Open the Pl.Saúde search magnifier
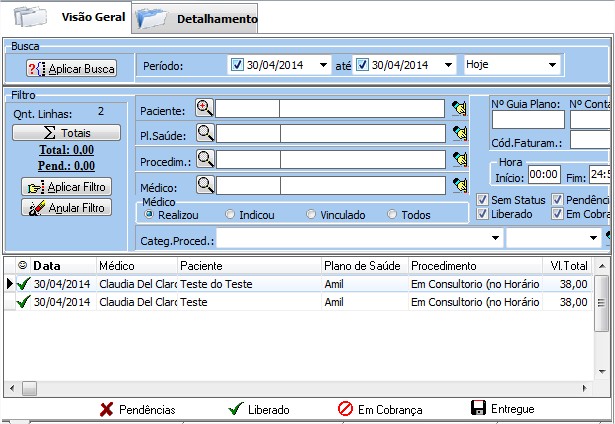The image size is (615, 424). pos(205,132)
